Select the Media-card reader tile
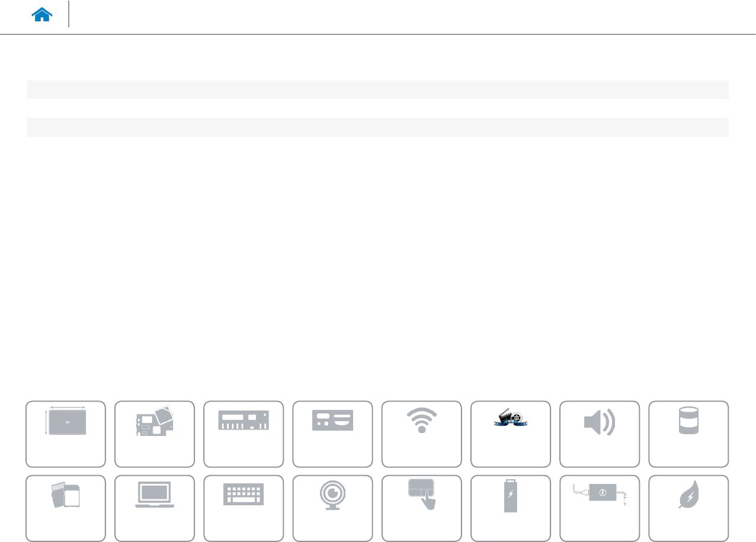756x542 pixels. (x=66, y=508)
